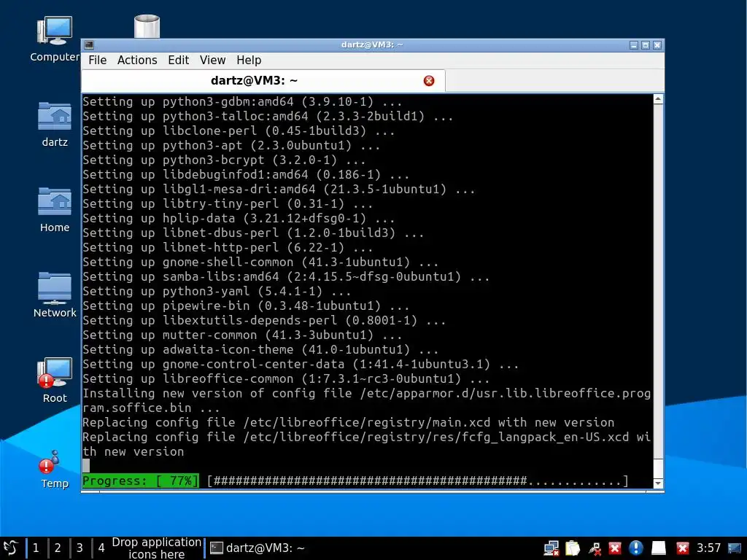Click the line 'Setting up libgl1-mesa-dri:amd64'
The image size is (747, 560).
(279, 189)
